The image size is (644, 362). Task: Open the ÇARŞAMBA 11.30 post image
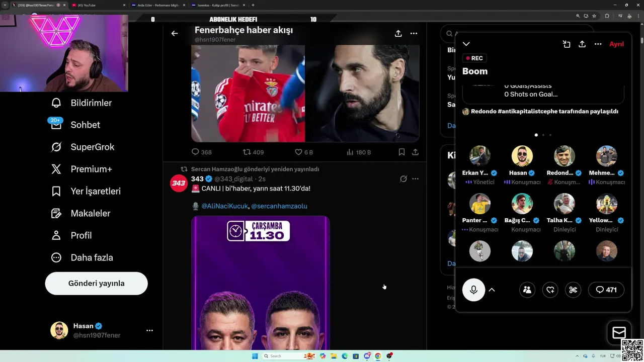(x=260, y=283)
